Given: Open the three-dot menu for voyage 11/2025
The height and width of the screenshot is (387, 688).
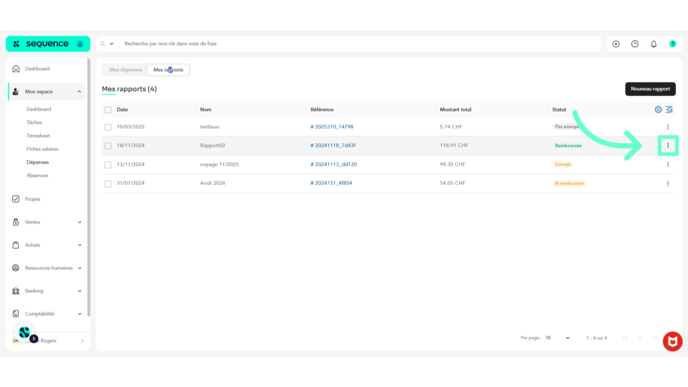Looking at the screenshot, I should point(668,165).
